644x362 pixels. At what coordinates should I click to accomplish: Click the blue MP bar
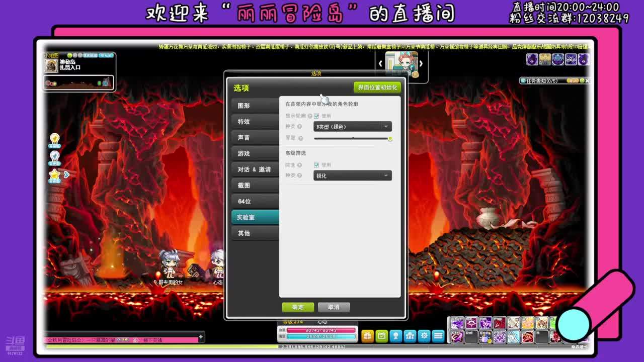pyautogui.click(x=321, y=336)
